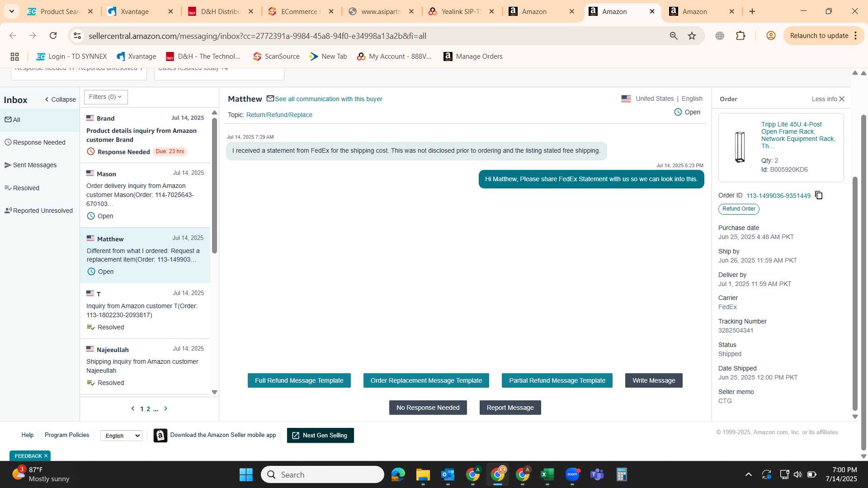868x488 pixels.
Task: Switch to the Xvantage browser tab
Action: click(140, 11)
